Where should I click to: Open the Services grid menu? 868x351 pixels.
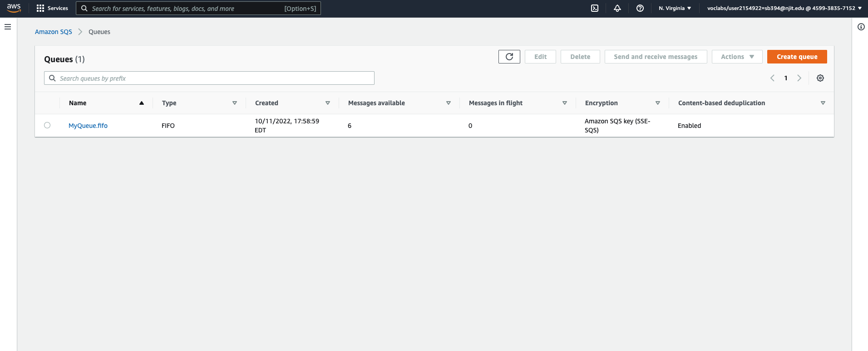coord(40,8)
